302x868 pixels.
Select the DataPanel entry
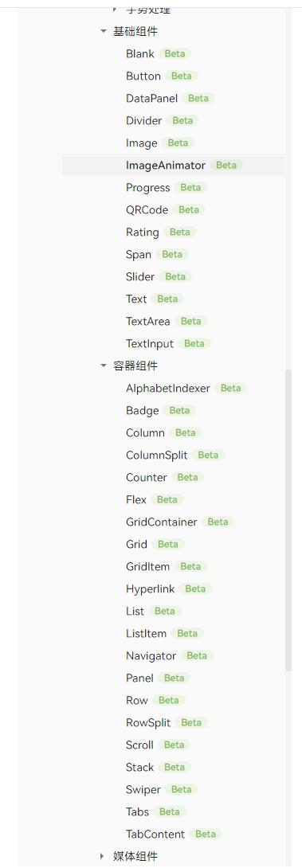152,98
